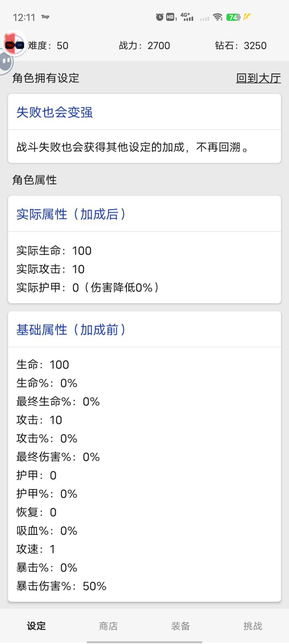The image size is (289, 644).
Task: Tap the alarm clock status icon
Action: [160, 17]
